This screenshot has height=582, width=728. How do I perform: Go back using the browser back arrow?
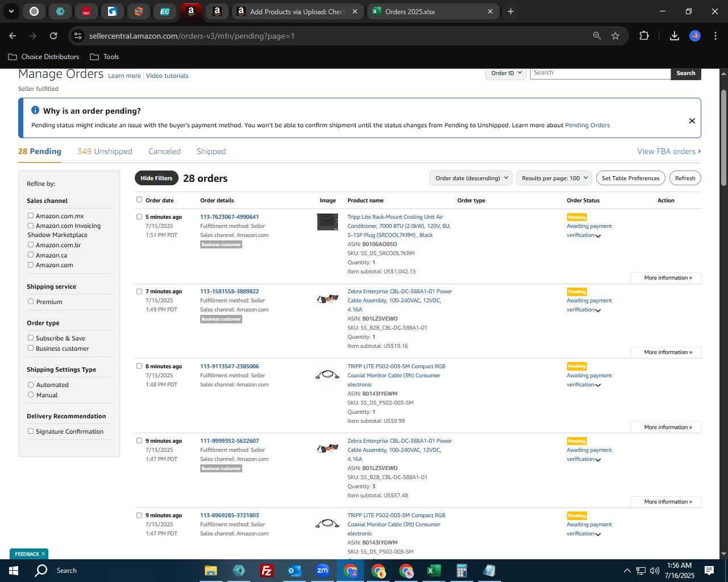(x=13, y=36)
